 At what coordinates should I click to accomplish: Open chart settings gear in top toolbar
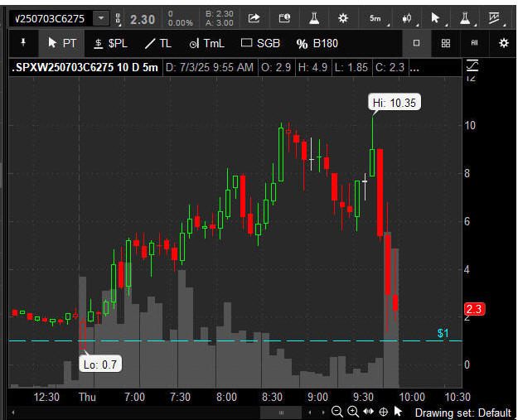click(x=343, y=18)
